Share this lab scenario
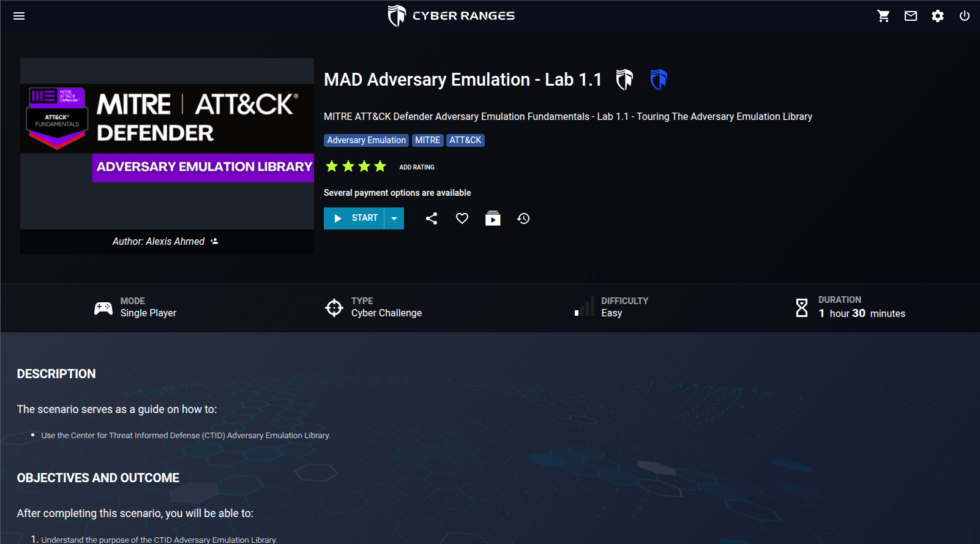The image size is (980, 544). tap(432, 218)
